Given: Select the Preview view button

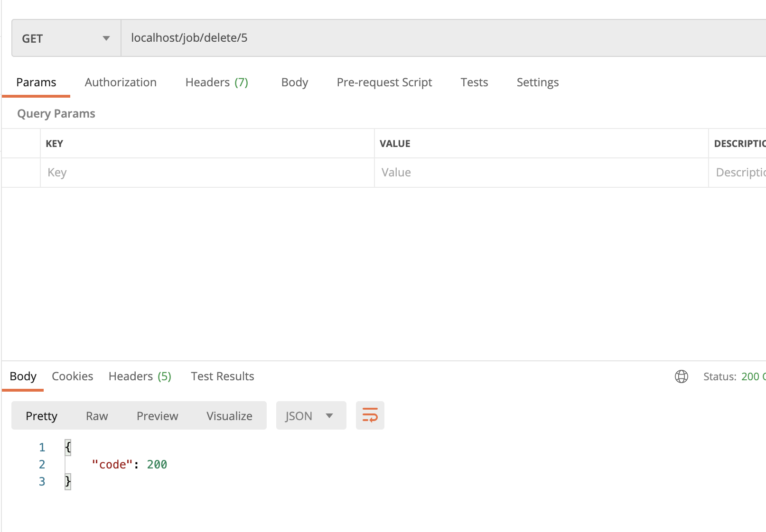Looking at the screenshot, I should pos(158,416).
